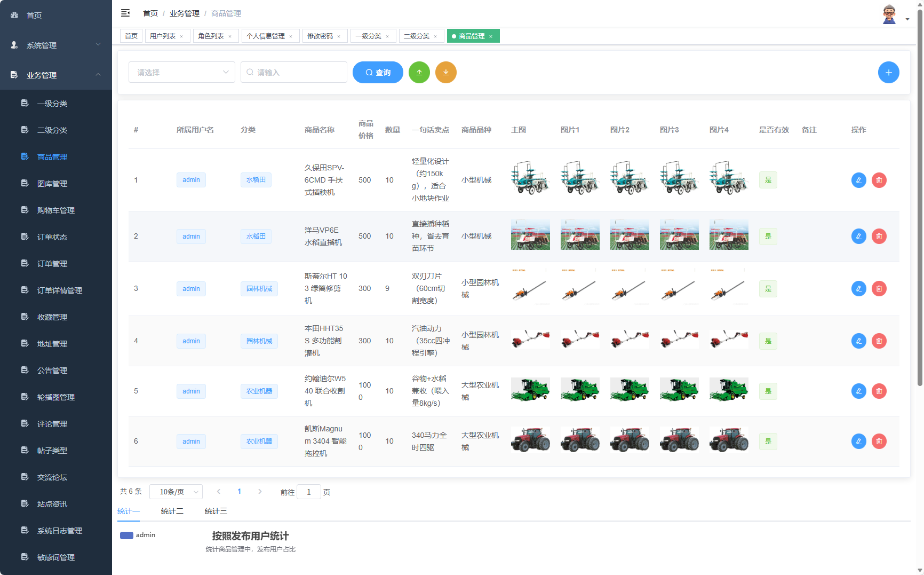Switch to the 统计二 tab

(172, 511)
